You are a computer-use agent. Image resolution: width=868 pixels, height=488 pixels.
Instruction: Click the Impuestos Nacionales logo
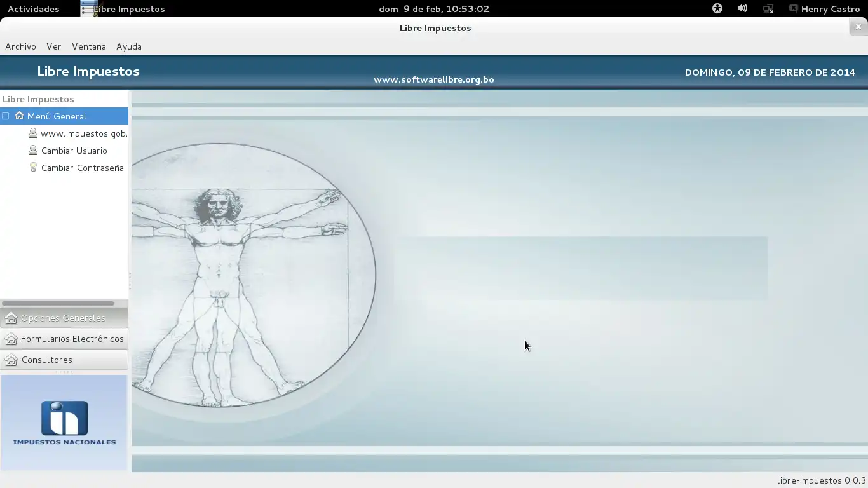point(64,423)
